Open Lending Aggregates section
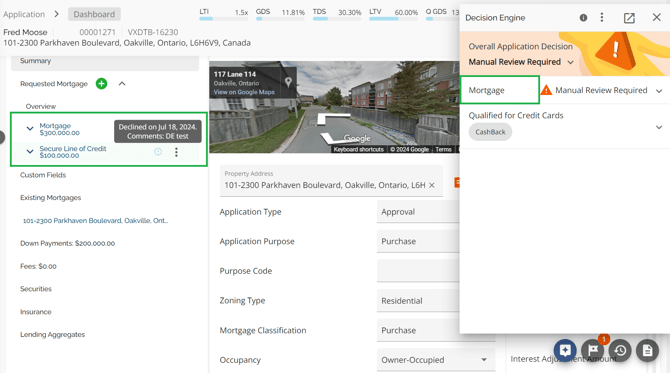This screenshot has width=670, height=373. click(53, 334)
